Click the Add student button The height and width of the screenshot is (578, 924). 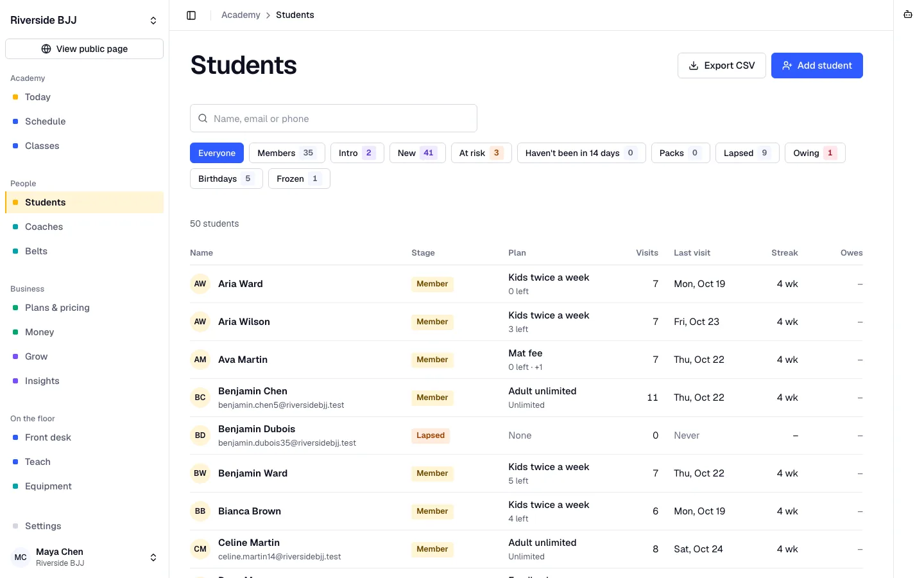tap(817, 66)
